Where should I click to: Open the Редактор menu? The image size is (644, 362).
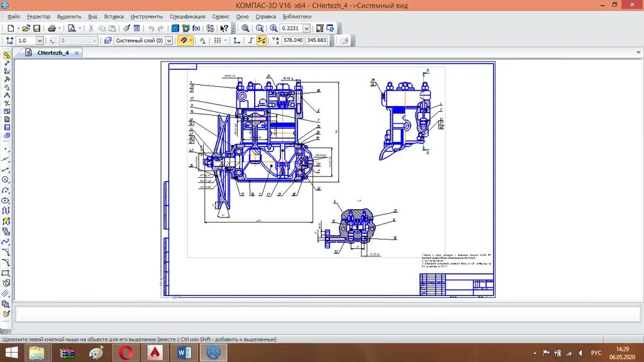pos(38,16)
